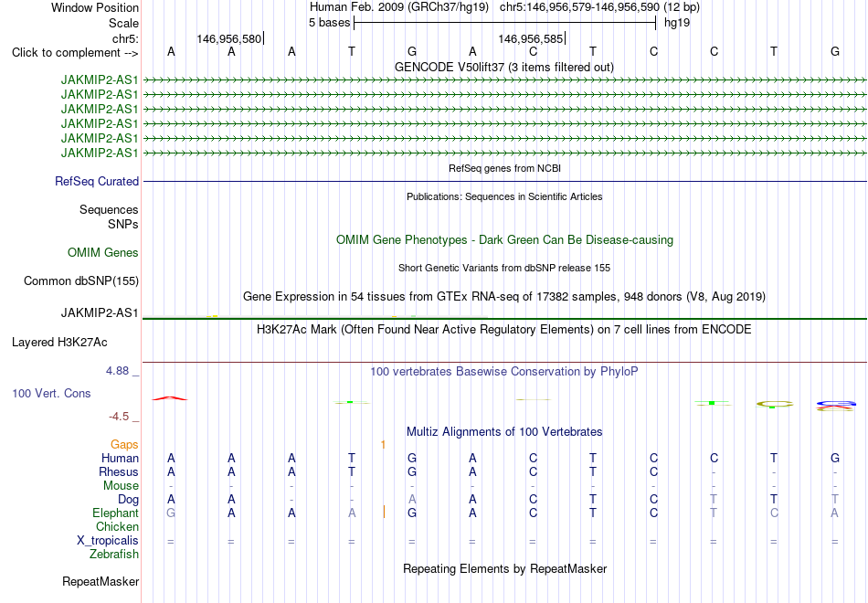Select the X_tropicalis species row label
Image resolution: width=868 pixels, height=603 pixels.
[x=108, y=541]
